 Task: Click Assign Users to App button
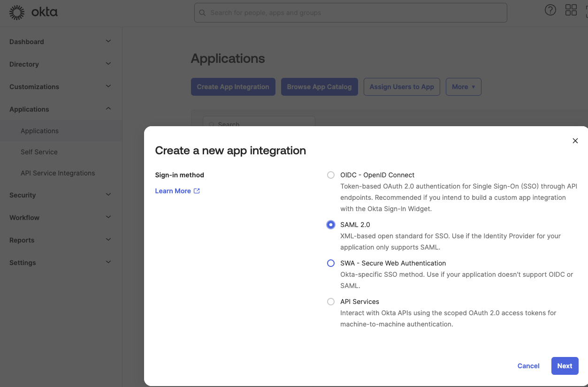402,87
